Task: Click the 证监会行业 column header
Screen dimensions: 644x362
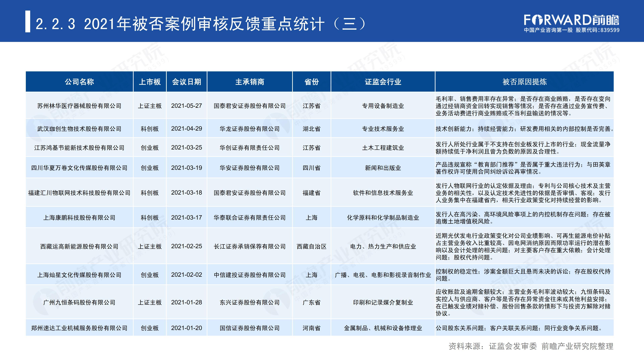Action: (383, 82)
